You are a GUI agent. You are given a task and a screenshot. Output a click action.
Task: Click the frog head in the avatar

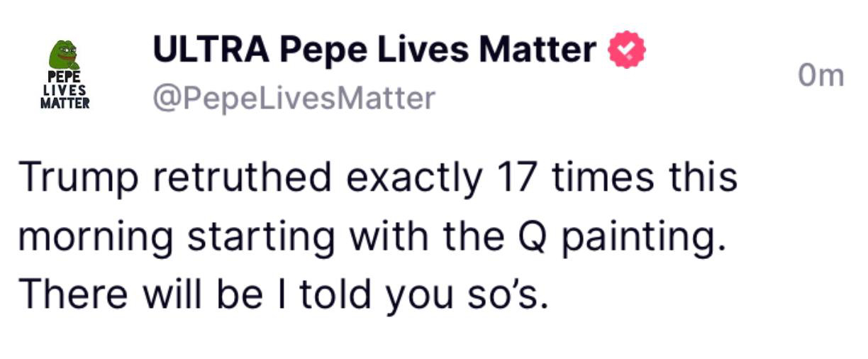click(x=64, y=55)
